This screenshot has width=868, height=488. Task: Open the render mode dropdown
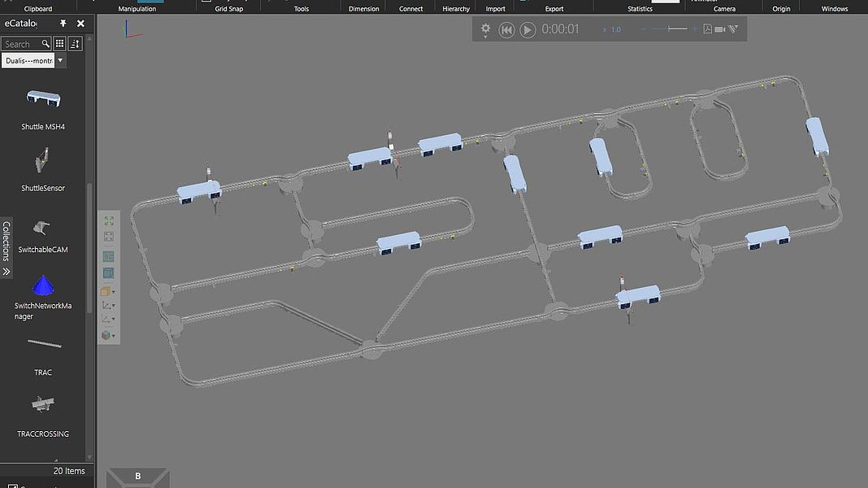point(108,291)
